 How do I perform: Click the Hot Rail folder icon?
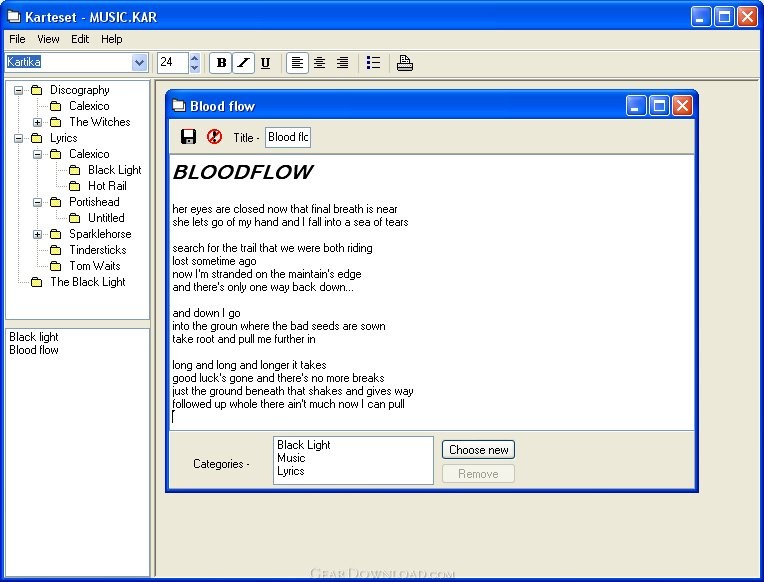pos(75,186)
